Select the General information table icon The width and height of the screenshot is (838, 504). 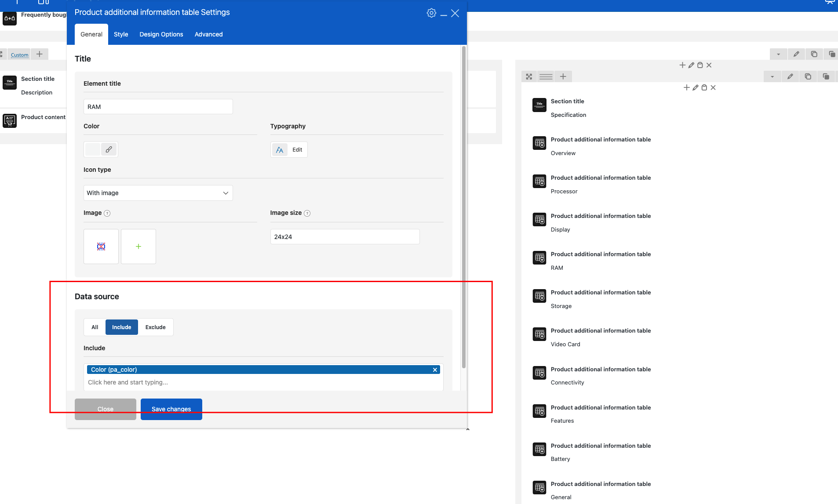click(x=539, y=488)
